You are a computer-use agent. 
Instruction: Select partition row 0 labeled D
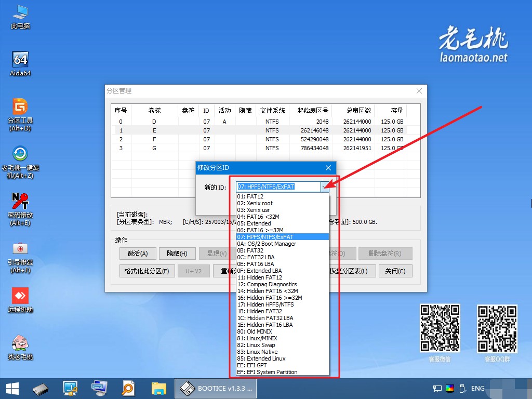(259, 122)
